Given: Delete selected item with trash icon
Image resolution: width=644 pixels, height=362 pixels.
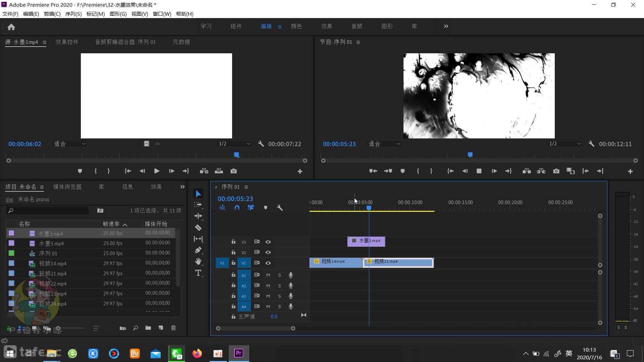Looking at the screenshot, I should click(173, 328).
